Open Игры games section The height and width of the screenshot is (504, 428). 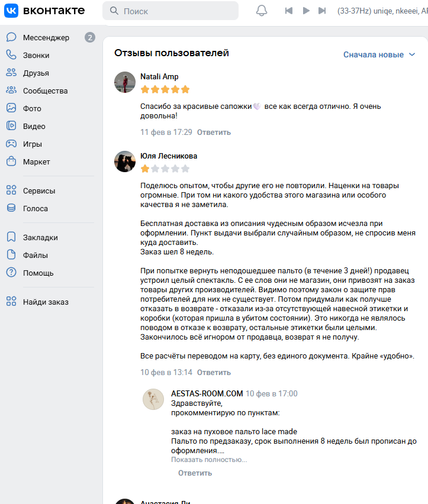click(x=33, y=144)
